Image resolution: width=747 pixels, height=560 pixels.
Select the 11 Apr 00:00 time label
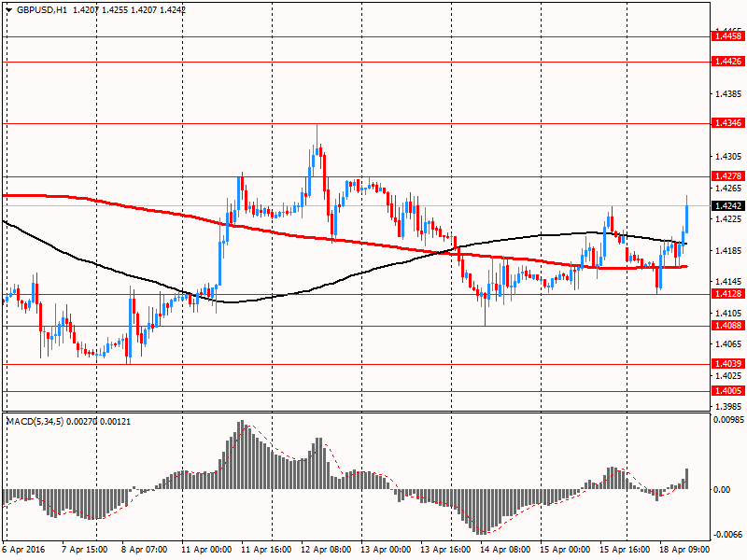tap(207, 550)
